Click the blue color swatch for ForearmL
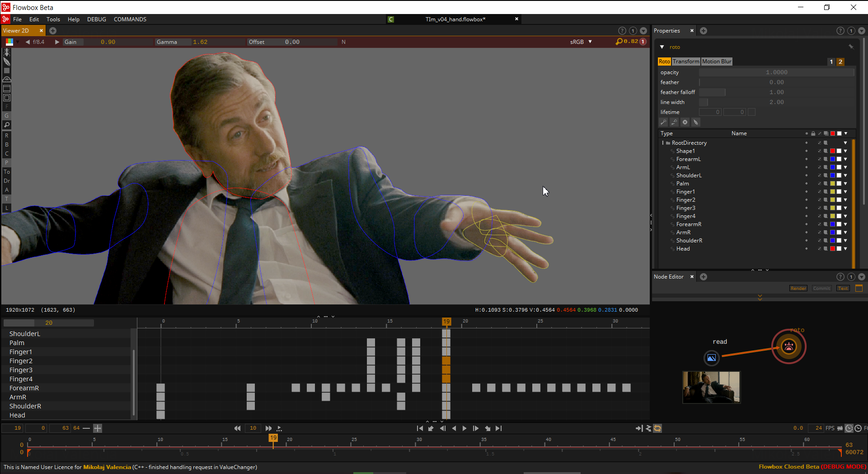 pos(832,159)
